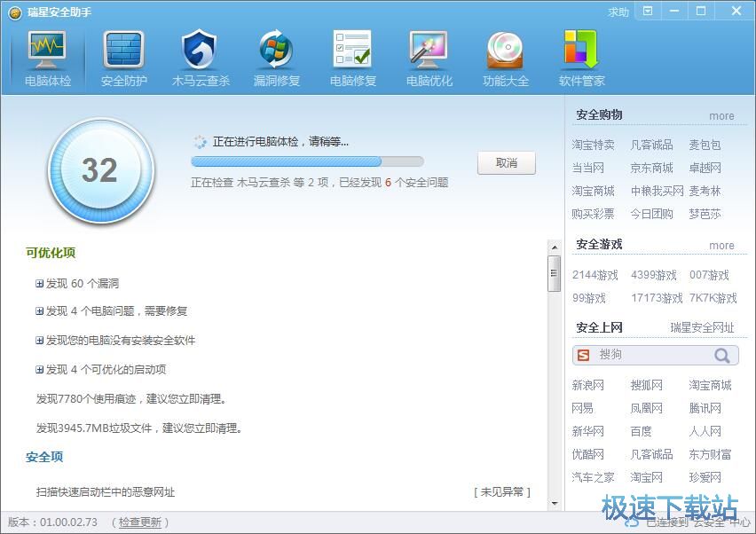
Task: Open the 安全防护 firewall icon
Action: [123, 51]
